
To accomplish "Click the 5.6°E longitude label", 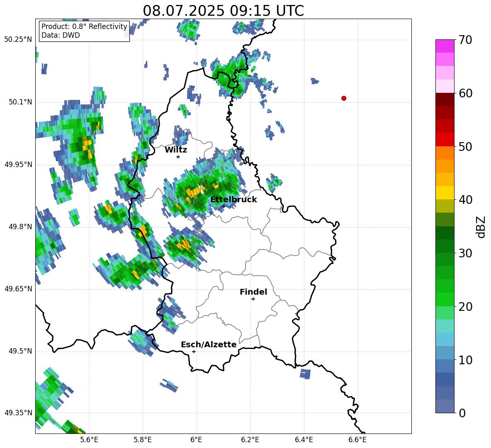I will click(89, 440).
